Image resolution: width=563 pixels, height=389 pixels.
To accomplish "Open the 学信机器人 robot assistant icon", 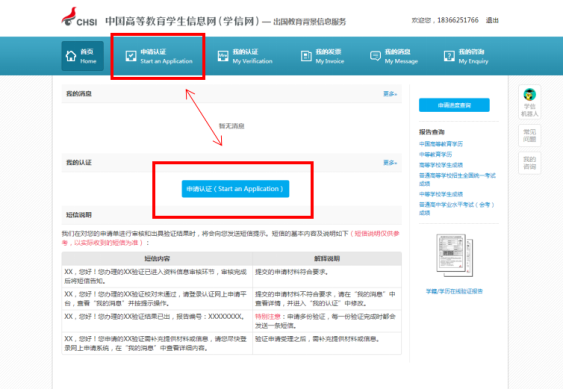I will (x=530, y=102).
